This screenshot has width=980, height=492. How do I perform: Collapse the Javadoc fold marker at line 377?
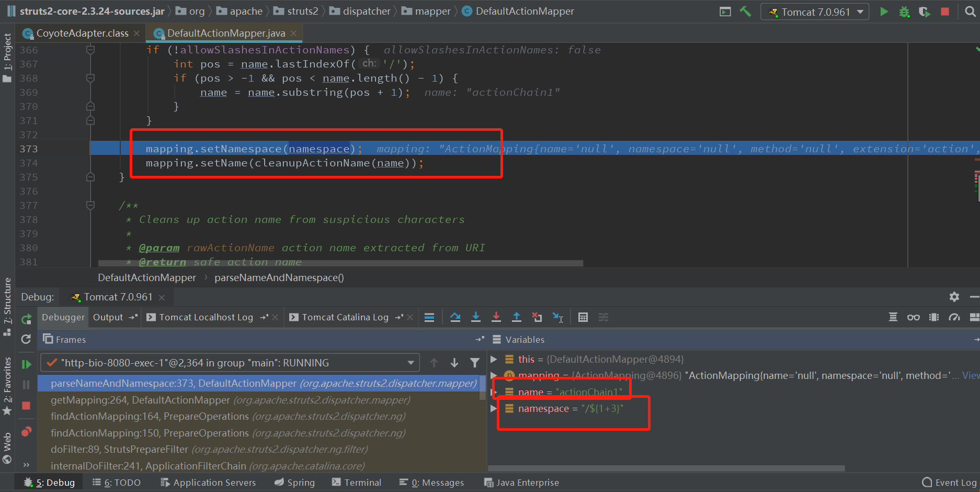pyautogui.click(x=90, y=205)
